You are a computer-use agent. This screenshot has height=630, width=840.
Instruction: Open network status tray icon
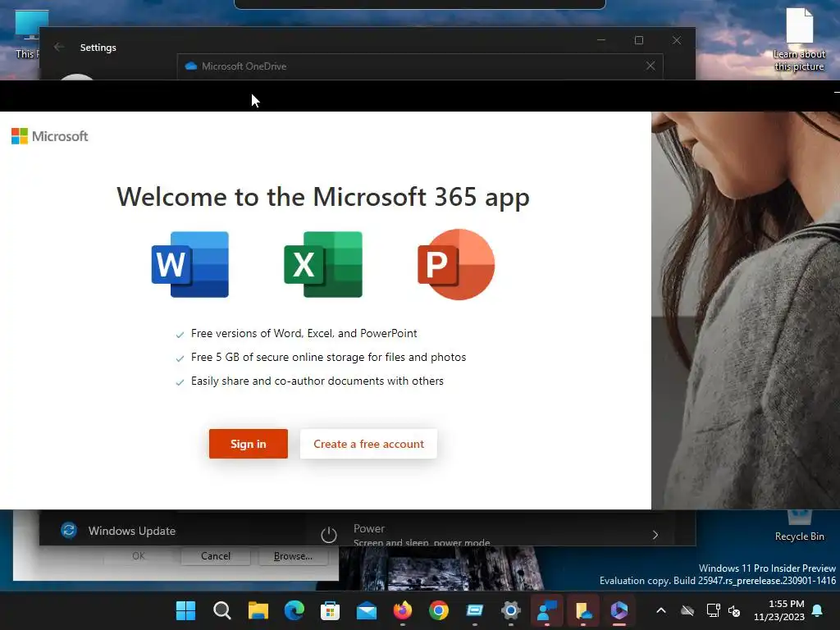tap(713, 610)
